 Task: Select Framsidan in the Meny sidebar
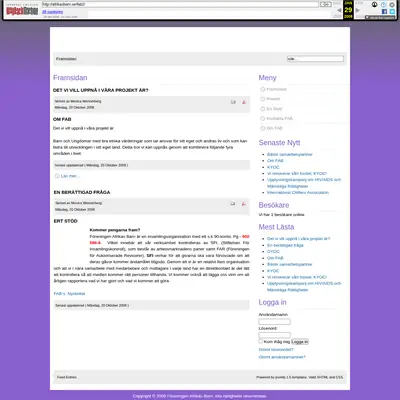[276, 89]
